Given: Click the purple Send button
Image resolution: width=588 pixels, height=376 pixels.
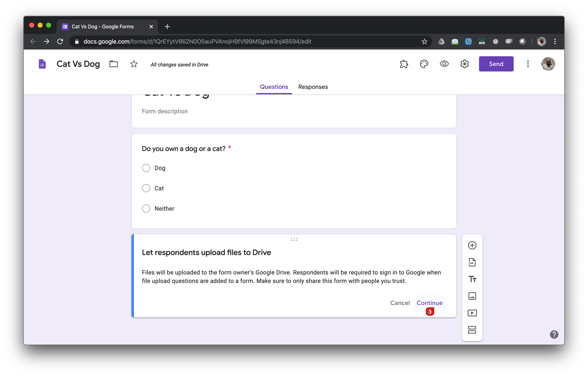Looking at the screenshot, I should (496, 64).
